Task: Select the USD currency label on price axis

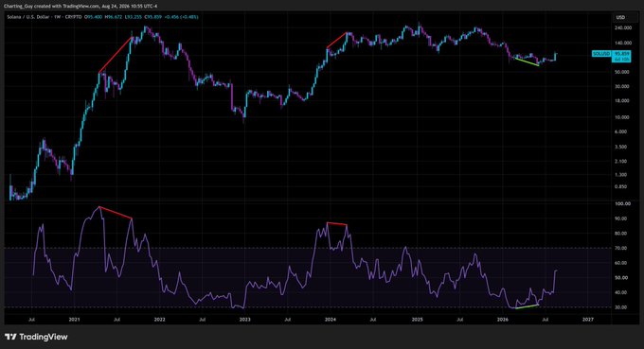Action: [x=620, y=17]
